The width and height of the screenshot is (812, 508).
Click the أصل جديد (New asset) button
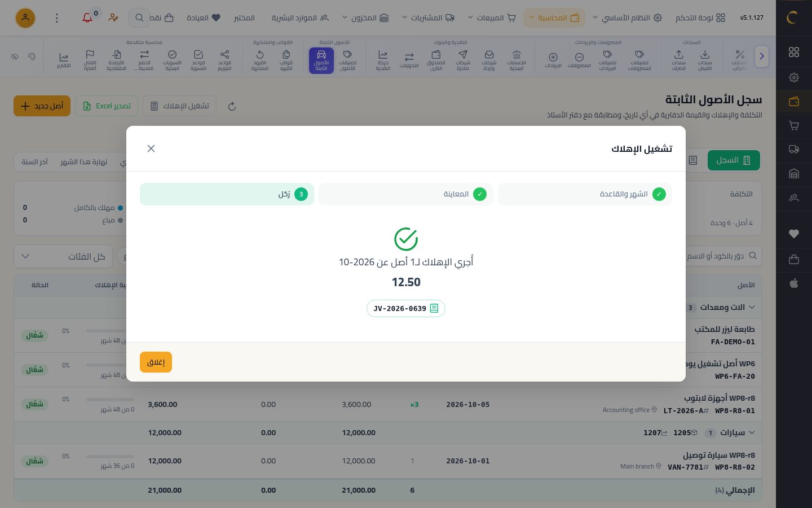click(x=42, y=106)
